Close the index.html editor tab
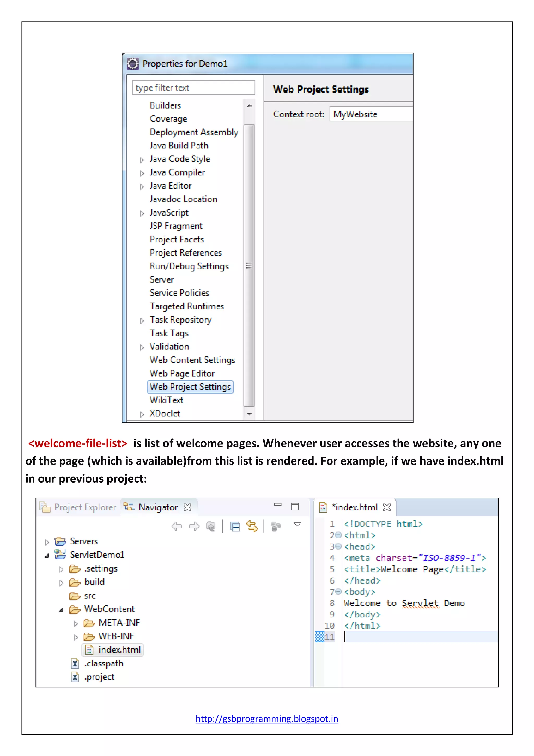Screen dimensions: 534x756 pyautogui.click(x=387, y=507)
